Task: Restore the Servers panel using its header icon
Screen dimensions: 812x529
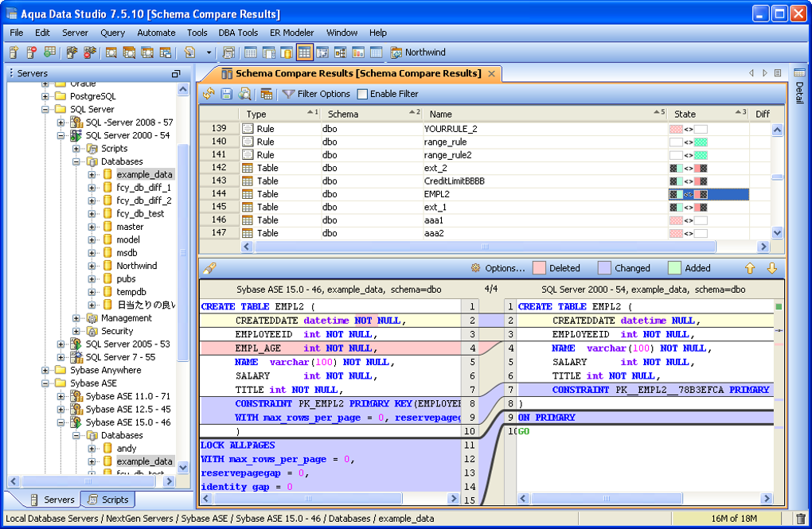Action: coord(176,73)
